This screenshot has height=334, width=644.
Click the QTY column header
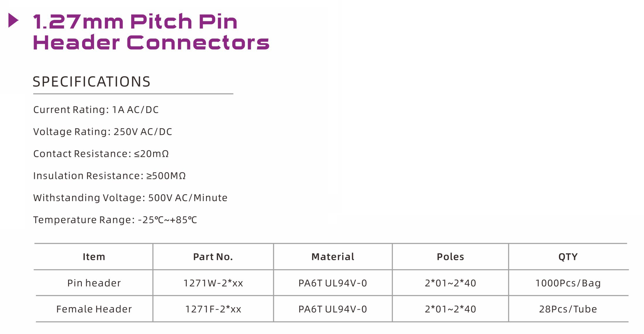[x=568, y=257]
